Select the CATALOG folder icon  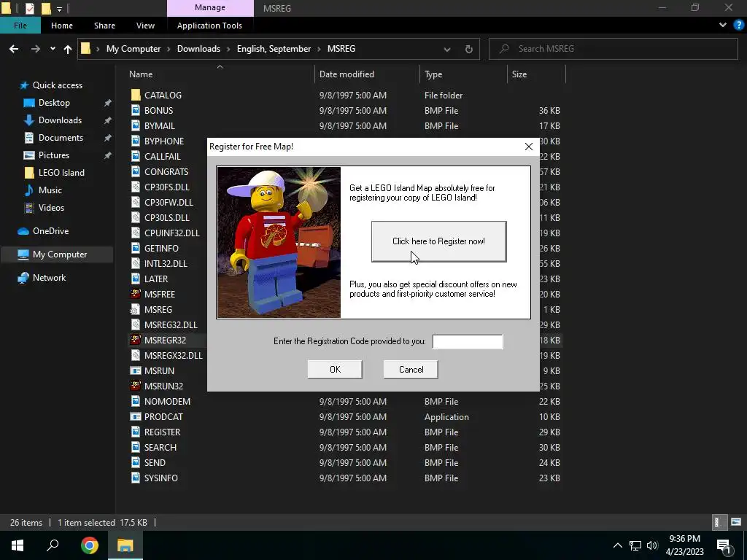tap(136, 96)
